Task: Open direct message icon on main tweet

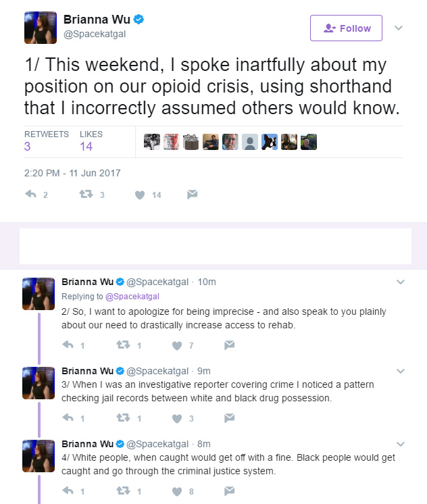Action: pyautogui.click(x=193, y=194)
